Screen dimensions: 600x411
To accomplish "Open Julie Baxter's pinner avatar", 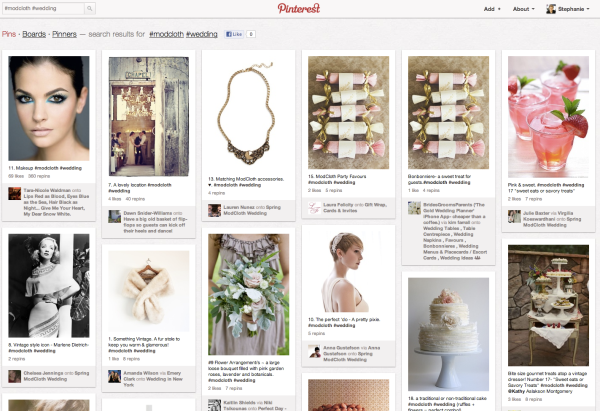I will click(514, 216).
